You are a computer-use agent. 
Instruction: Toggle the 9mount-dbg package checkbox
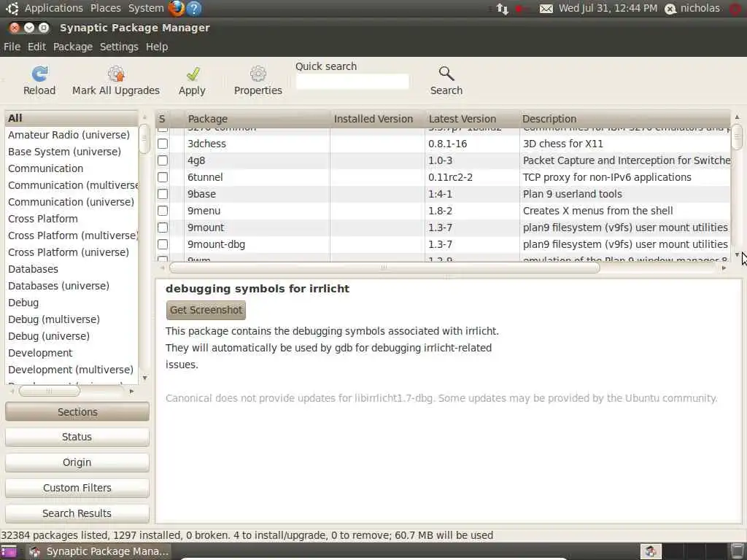coord(163,244)
